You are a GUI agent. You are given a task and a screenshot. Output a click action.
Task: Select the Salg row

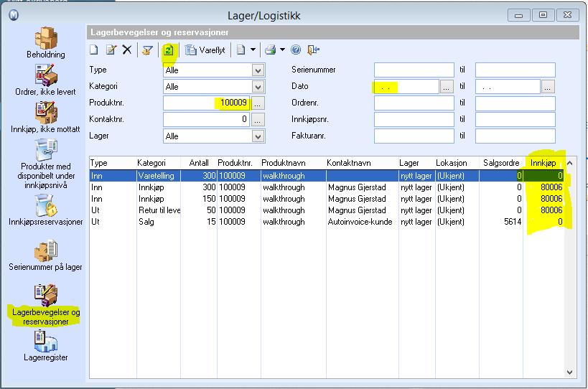click(x=326, y=222)
